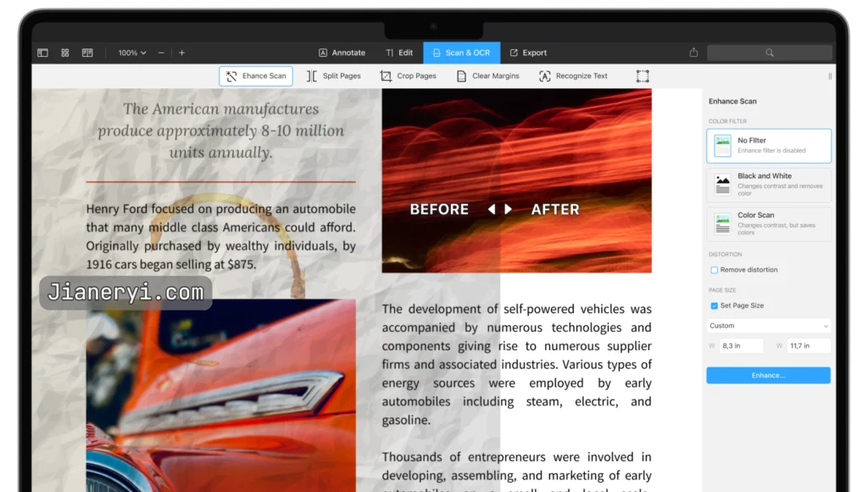Click the heading 'The American manufactures'
Screen dimensions: 868x492
click(x=221, y=109)
